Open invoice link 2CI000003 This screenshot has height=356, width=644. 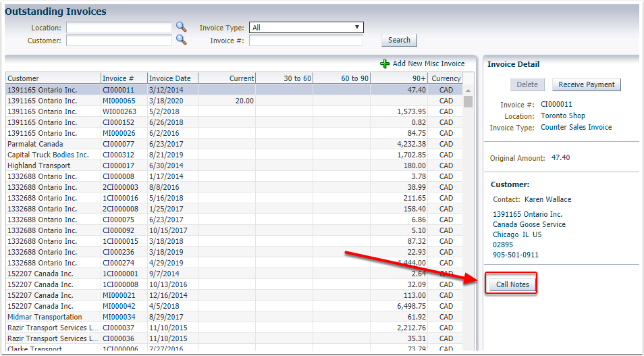pos(120,187)
